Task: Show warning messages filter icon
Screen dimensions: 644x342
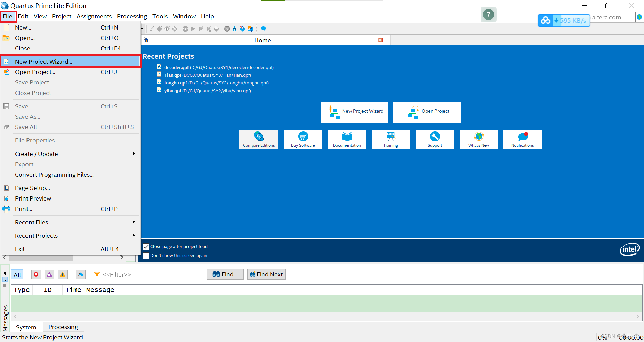Action: pyautogui.click(x=63, y=274)
